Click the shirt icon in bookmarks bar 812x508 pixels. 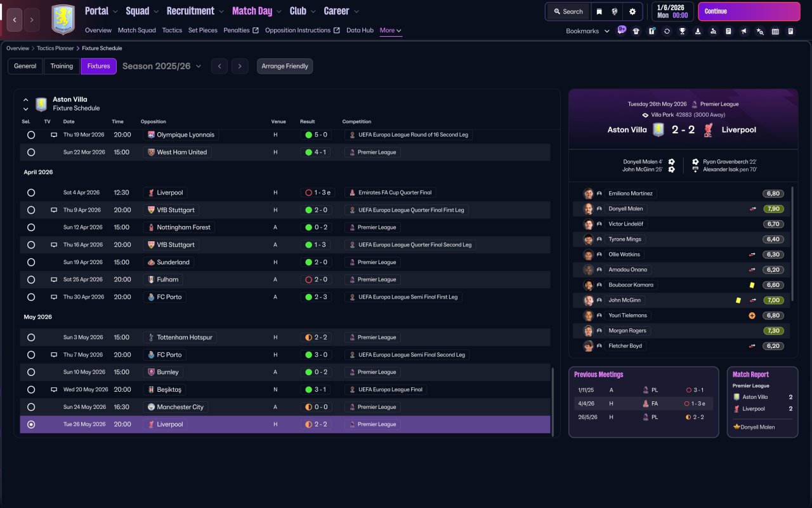pyautogui.click(x=636, y=31)
